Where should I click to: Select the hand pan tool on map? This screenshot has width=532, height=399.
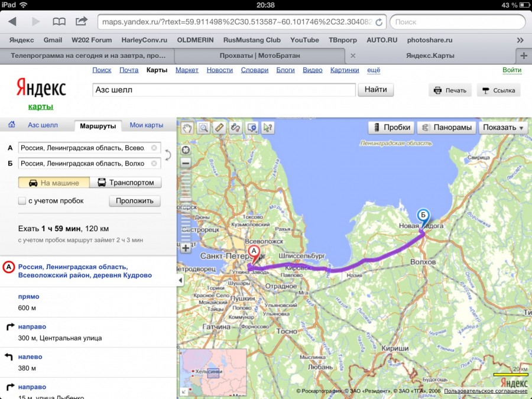(x=187, y=128)
